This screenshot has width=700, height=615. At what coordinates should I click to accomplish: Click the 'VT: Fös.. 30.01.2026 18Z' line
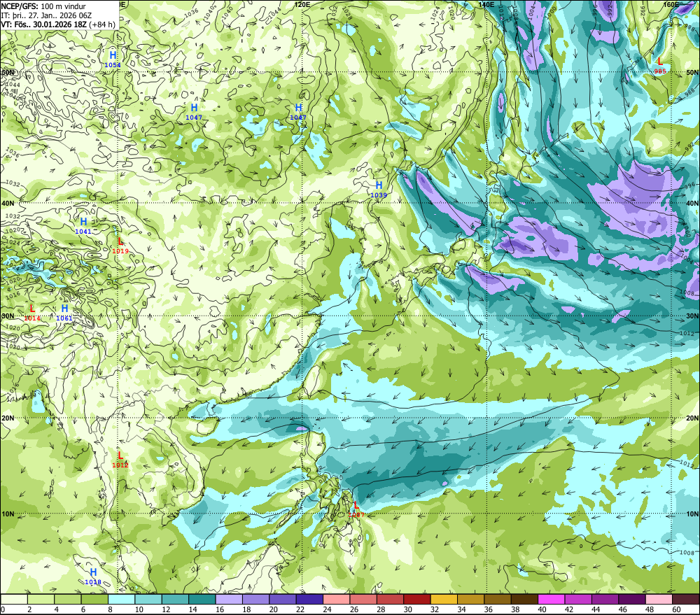43,24
